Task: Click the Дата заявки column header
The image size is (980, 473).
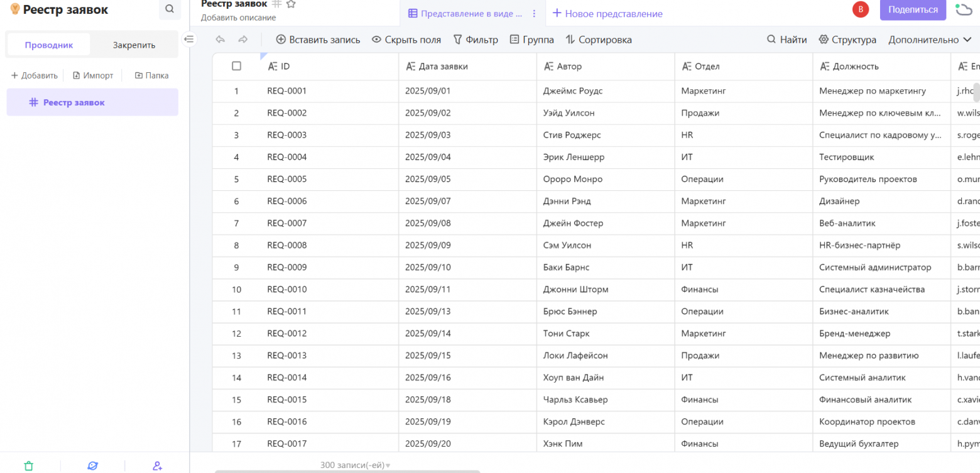Action: [467, 66]
